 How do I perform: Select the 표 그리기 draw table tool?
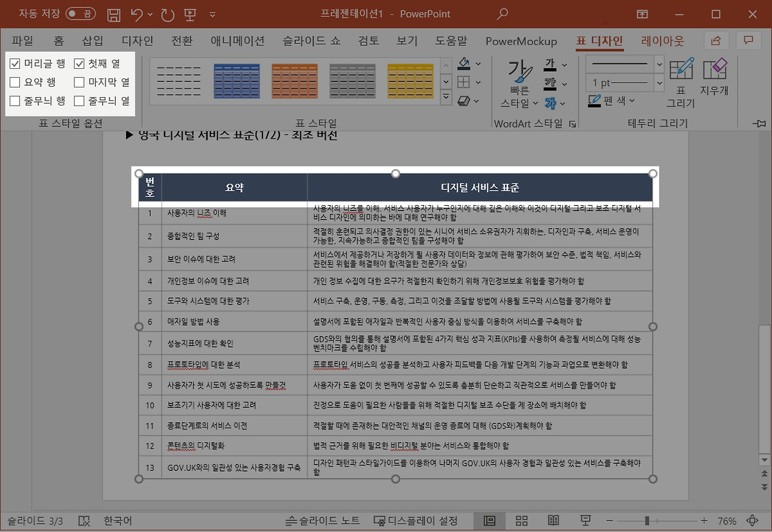[681, 83]
